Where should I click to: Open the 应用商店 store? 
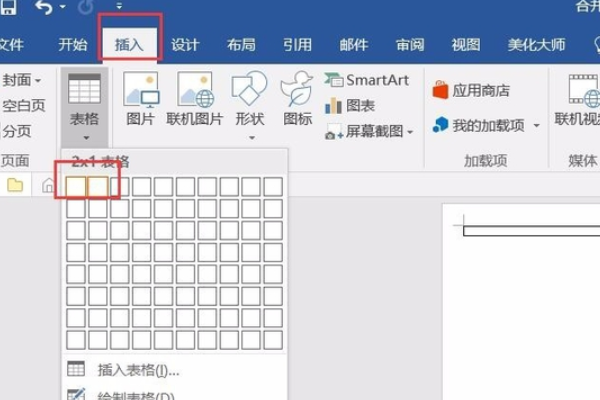click(471, 91)
